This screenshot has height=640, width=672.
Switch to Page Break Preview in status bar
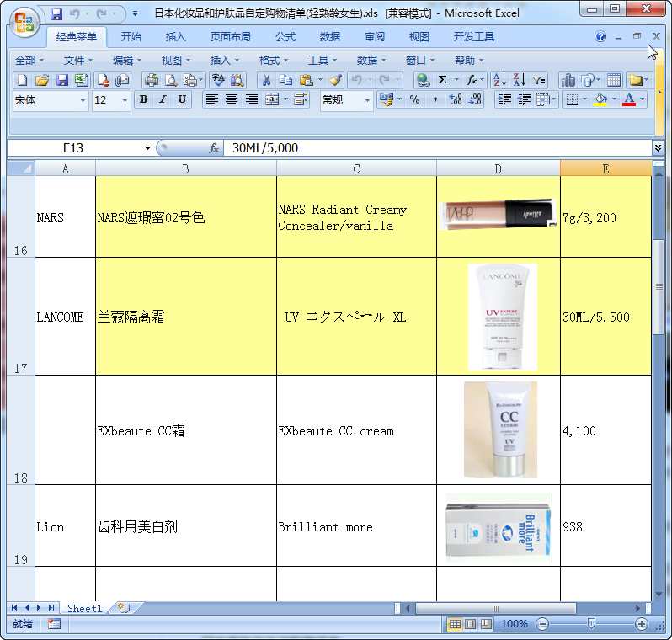point(486,624)
